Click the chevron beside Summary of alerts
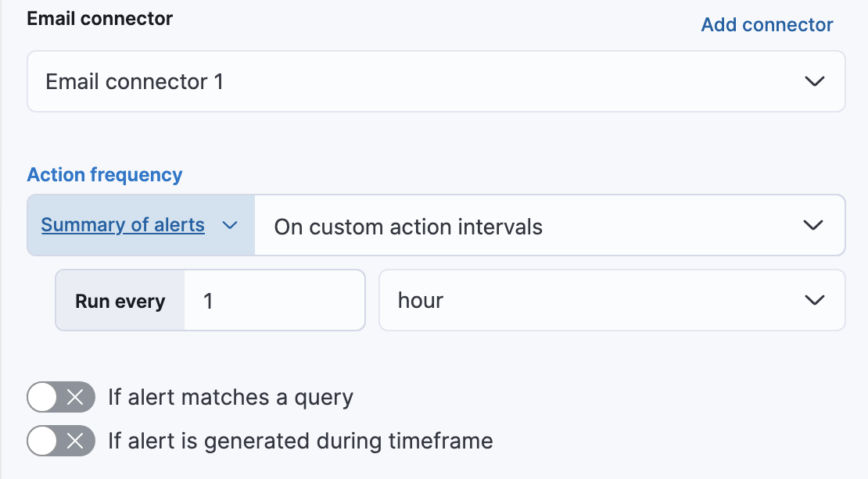Image resolution: width=868 pixels, height=479 pixels. (x=230, y=225)
